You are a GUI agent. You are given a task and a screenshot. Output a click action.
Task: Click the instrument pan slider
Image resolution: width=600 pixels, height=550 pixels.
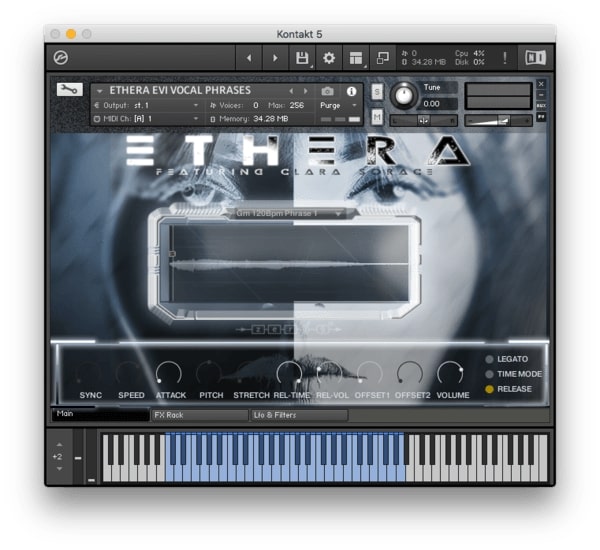pos(423,121)
